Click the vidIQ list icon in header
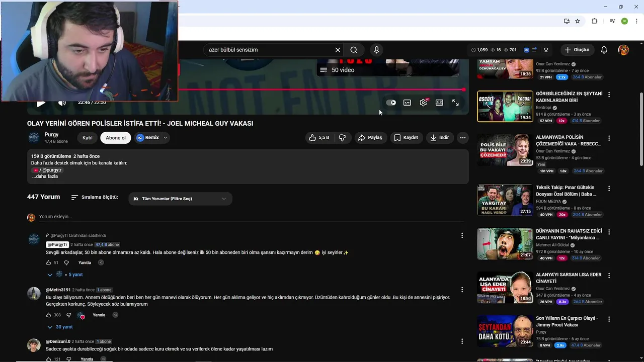644x362 pixels. coord(534,50)
